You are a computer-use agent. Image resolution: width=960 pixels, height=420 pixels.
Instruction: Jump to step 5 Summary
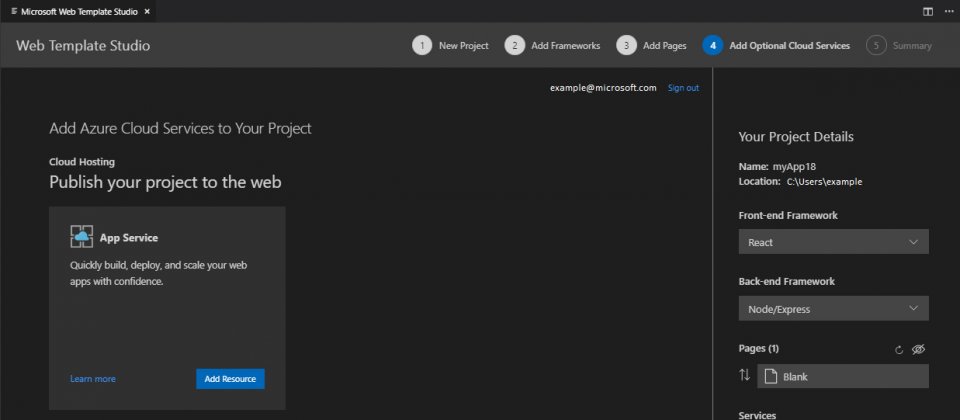tap(899, 45)
